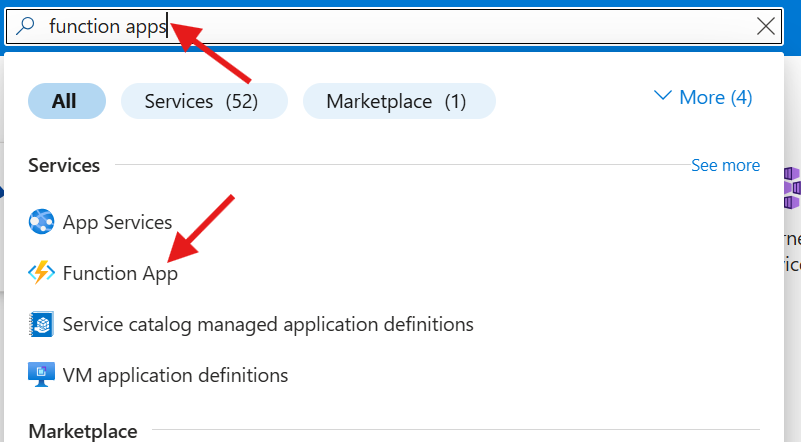The image size is (801, 442).
Task: Open the Function App service result
Action: (x=120, y=273)
